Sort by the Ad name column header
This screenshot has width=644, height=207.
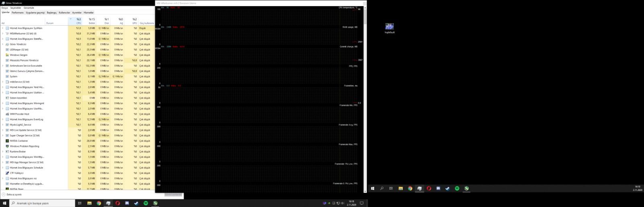[22, 21]
